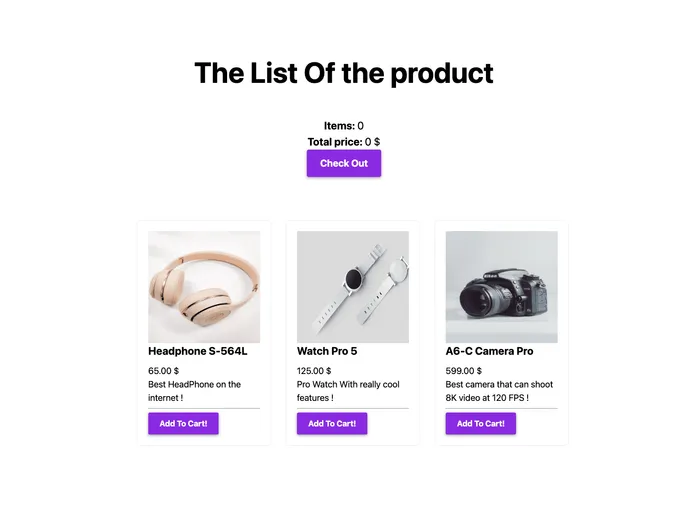688x512 pixels.
Task: Click the Best HeadPhone on the internet description
Action: [x=194, y=391]
